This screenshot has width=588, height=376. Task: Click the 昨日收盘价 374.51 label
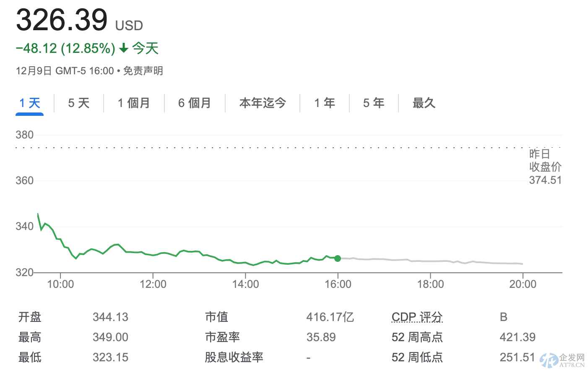[545, 167]
